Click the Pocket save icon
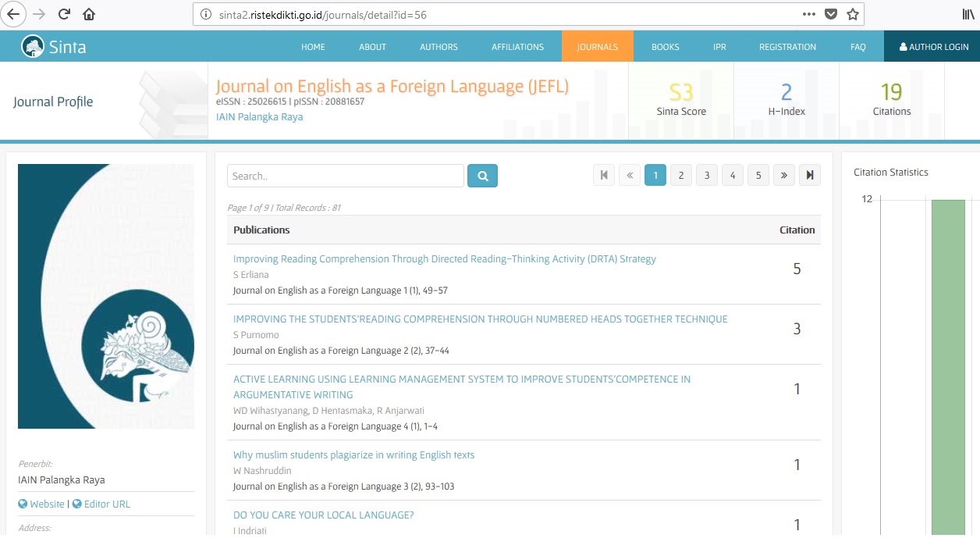The height and width of the screenshot is (556, 980). tap(831, 14)
